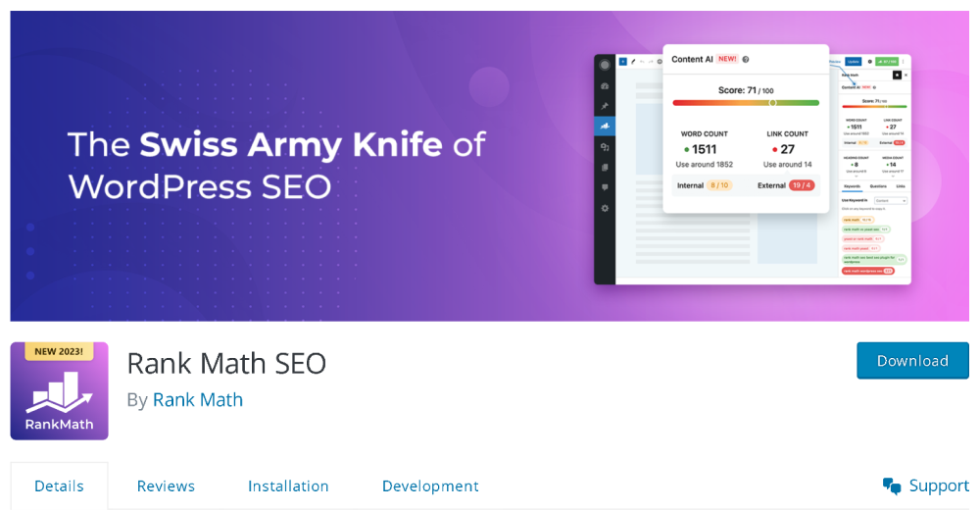
Task: Click the pencil edit icon in mockup toolbar
Action: click(633, 61)
